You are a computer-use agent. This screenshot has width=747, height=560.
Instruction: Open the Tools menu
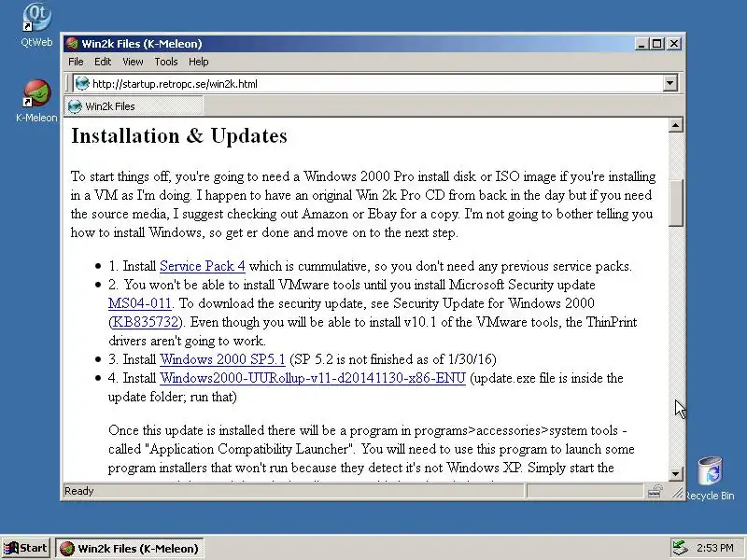(166, 62)
